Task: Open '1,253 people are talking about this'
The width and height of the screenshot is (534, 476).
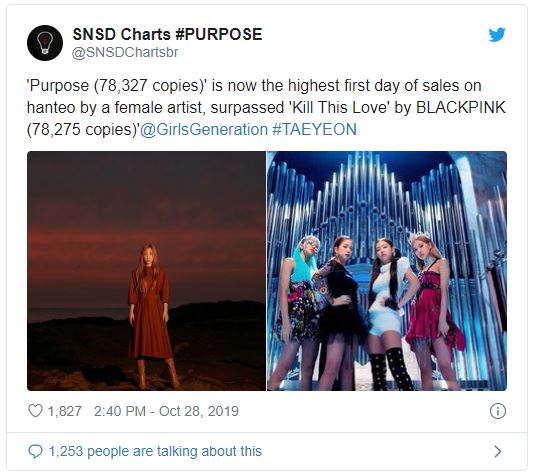Action: click(155, 451)
